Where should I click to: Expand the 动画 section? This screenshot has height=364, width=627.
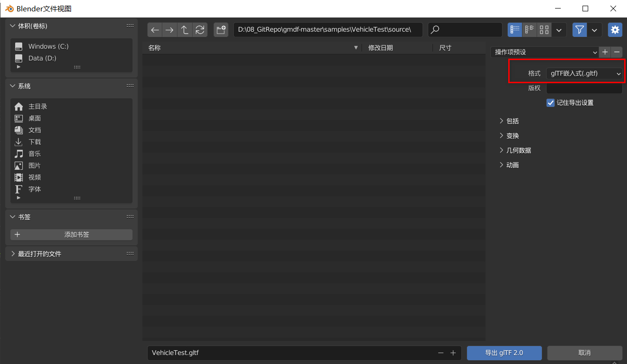click(512, 165)
